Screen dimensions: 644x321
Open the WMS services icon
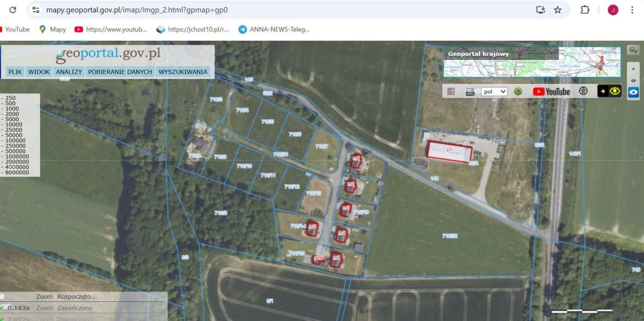point(470,92)
